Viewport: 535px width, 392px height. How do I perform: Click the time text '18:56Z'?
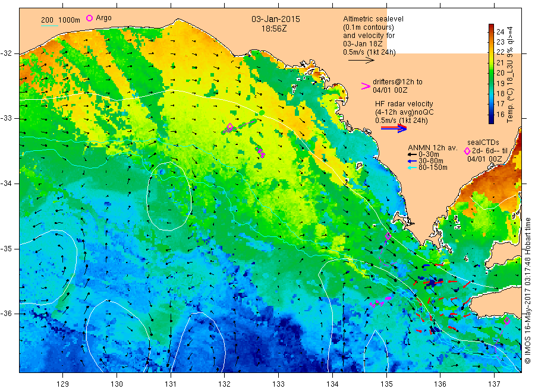[274, 29]
